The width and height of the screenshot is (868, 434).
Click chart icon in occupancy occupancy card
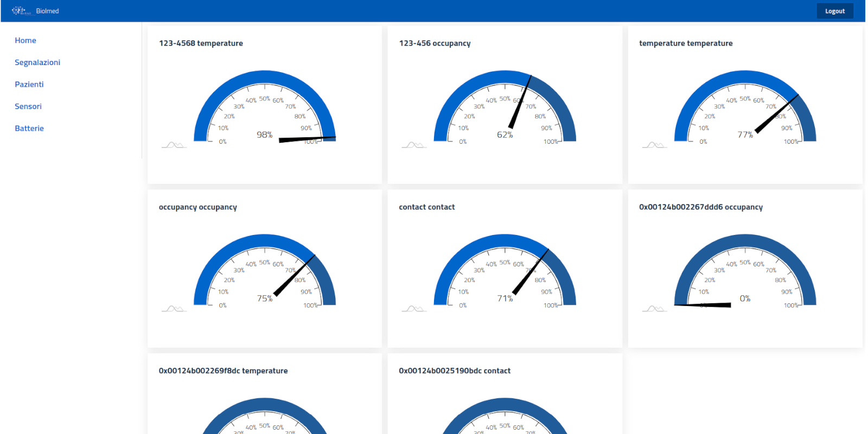pos(174,309)
